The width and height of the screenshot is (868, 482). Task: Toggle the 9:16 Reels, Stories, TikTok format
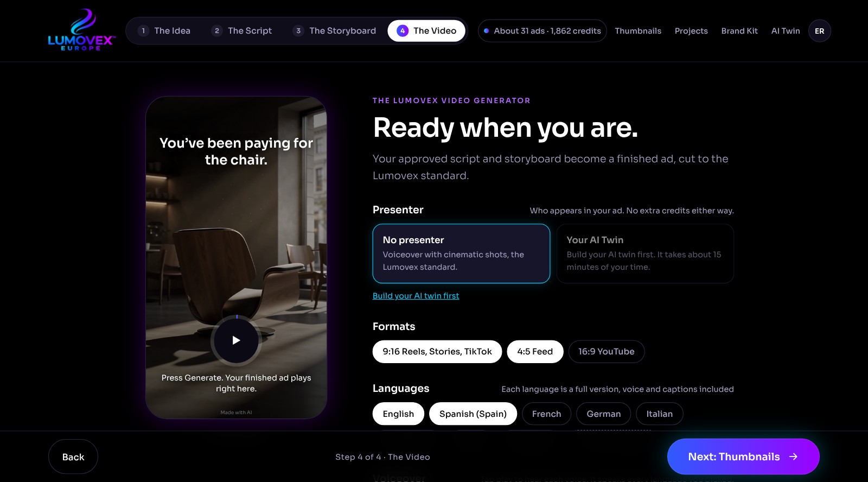coord(437,352)
